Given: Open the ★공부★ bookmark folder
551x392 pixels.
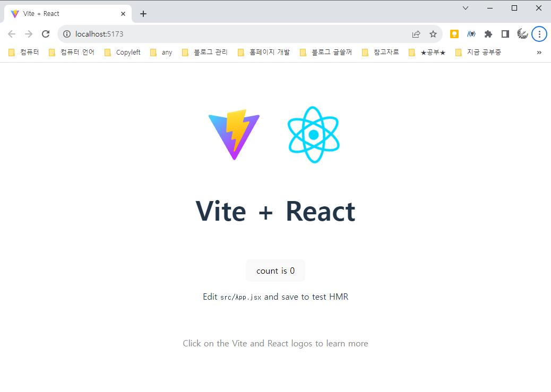Looking at the screenshot, I should 427,53.
